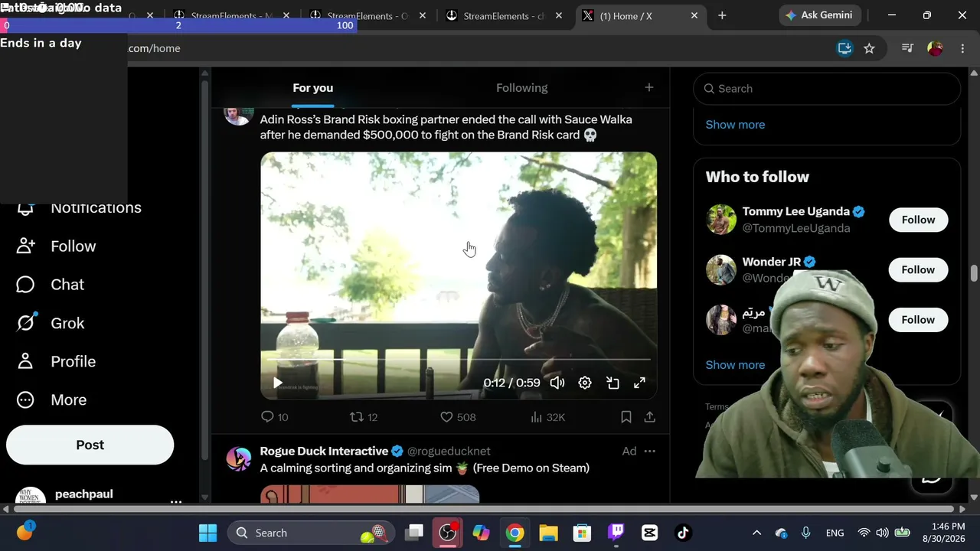The height and width of the screenshot is (551, 980).
Task: Click the Rogue Duck Interactive name link
Action: 324,452
